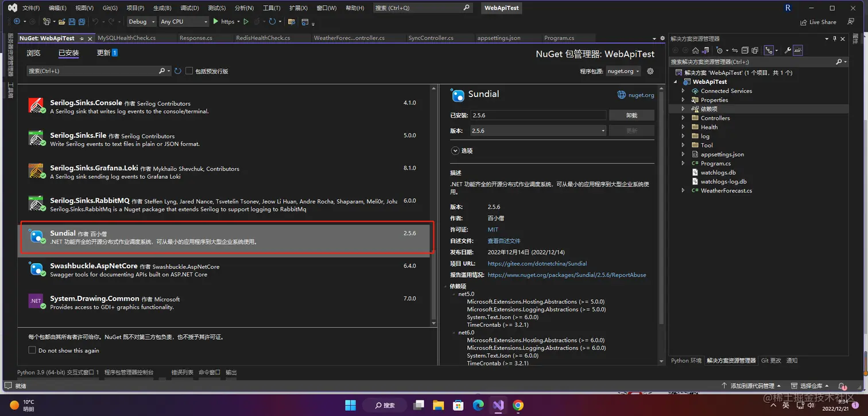
Task: Open Chrome from Windows taskbar
Action: [518, 405]
